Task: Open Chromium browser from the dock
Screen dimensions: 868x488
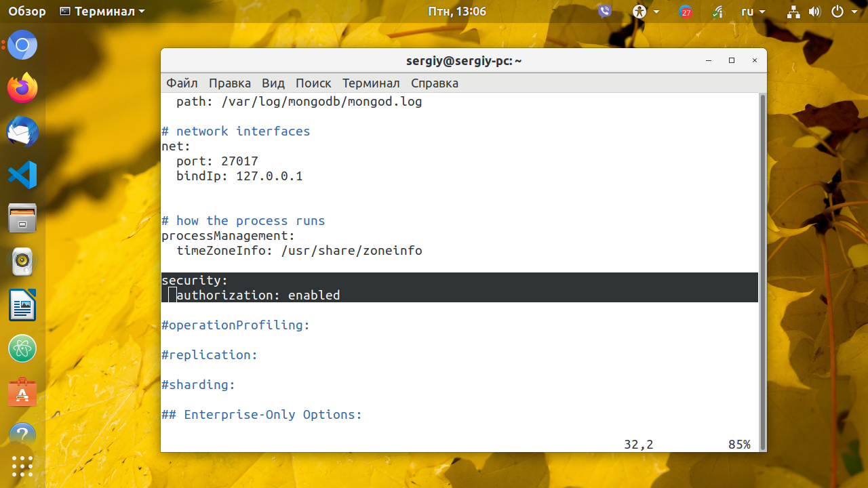Action: (x=22, y=45)
